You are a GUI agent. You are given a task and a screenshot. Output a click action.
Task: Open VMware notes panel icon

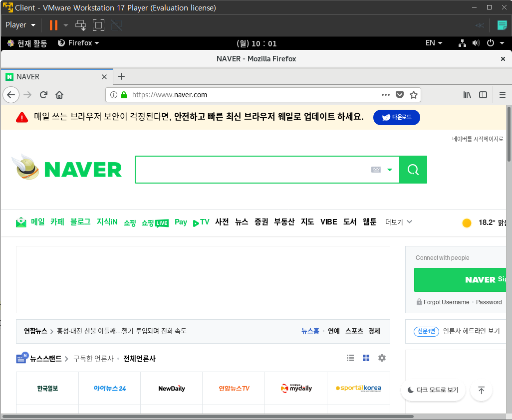tap(502, 25)
